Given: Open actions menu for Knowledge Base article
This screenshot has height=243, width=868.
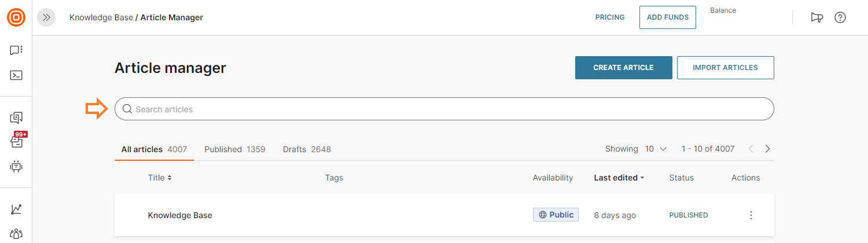Looking at the screenshot, I should click(x=751, y=215).
